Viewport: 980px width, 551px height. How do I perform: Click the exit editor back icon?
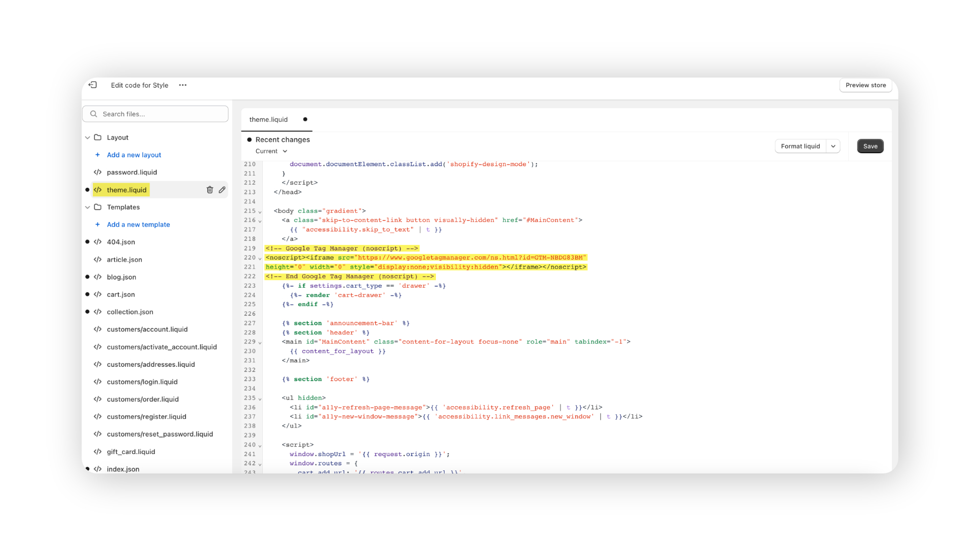(92, 85)
